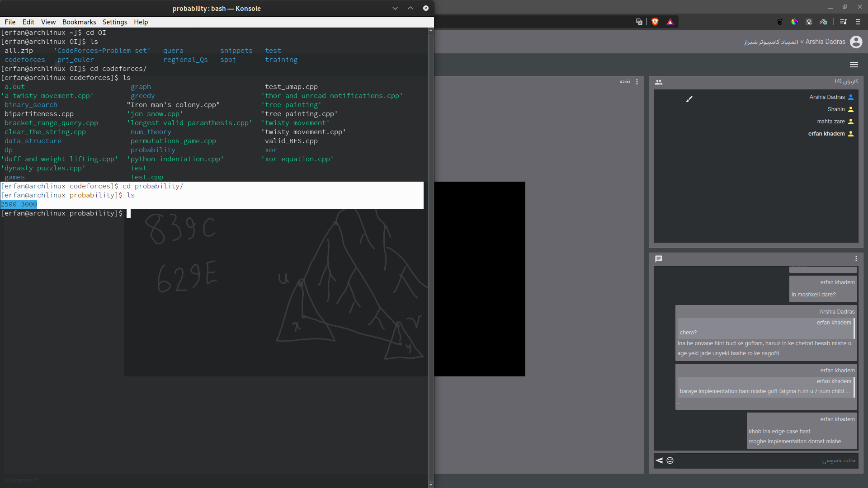Click the blue user icon of Arshia Dadras
The width and height of the screenshot is (868, 488).
[x=851, y=97]
